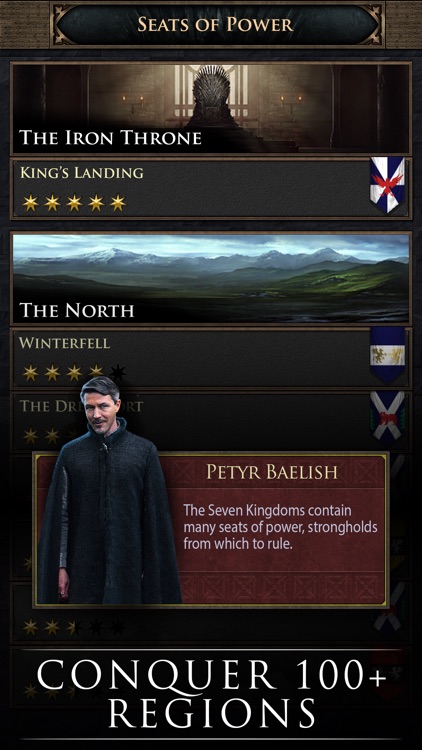Tap the Seats of Power title header

[215, 24]
